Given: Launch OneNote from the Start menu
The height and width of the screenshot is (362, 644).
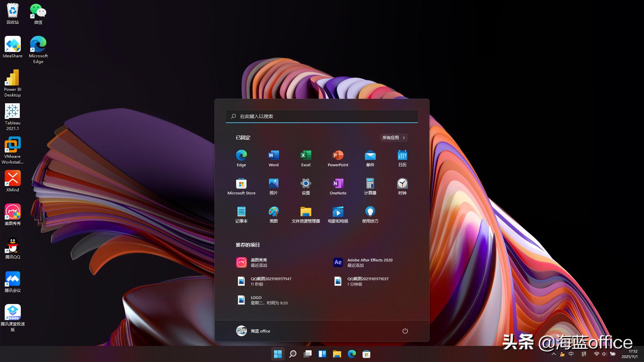Looking at the screenshot, I should [x=338, y=186].
